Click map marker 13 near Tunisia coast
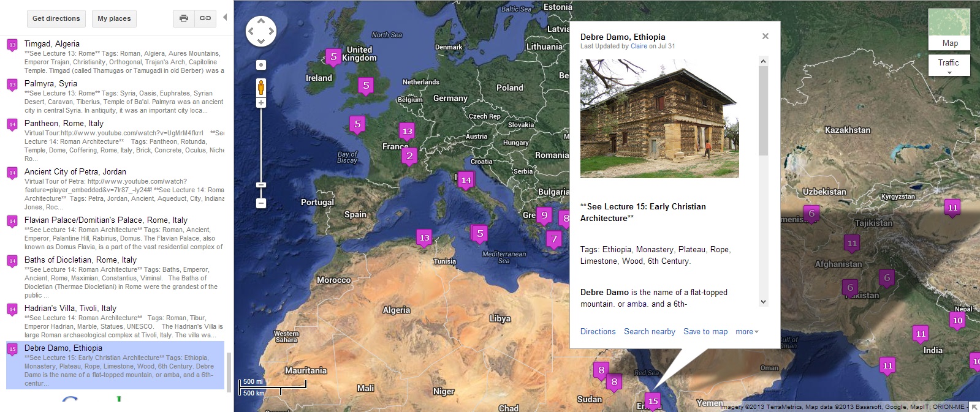The image size is (980, 412). 424,238
